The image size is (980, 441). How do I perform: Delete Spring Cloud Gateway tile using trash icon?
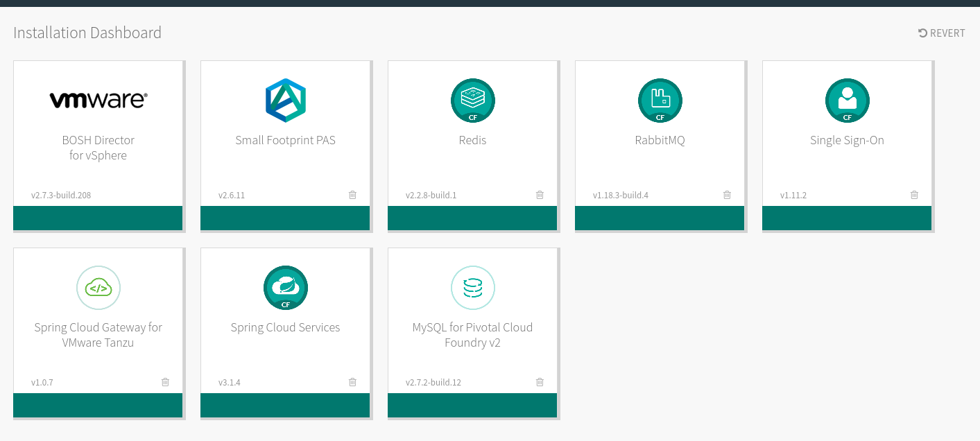coord(165,382)
